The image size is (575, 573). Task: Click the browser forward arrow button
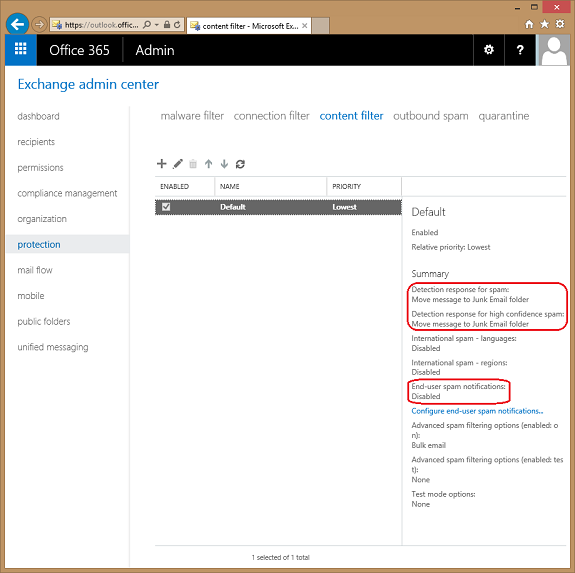pyautogui.click(x=39, y=25)
